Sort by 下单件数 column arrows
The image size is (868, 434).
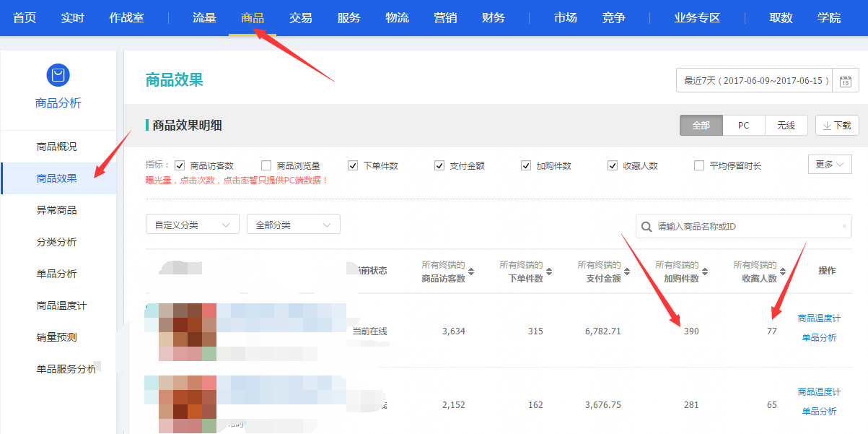point(549,272)
